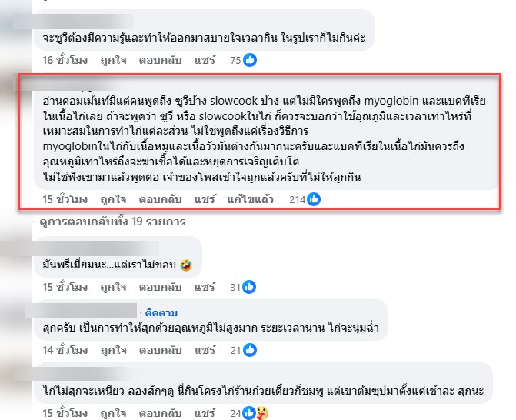Expand ดูการตอบกลับทั้ง 19 รายการ replies
The width and height of the screenshot is (516, 420).
click(x=112, y=222)
